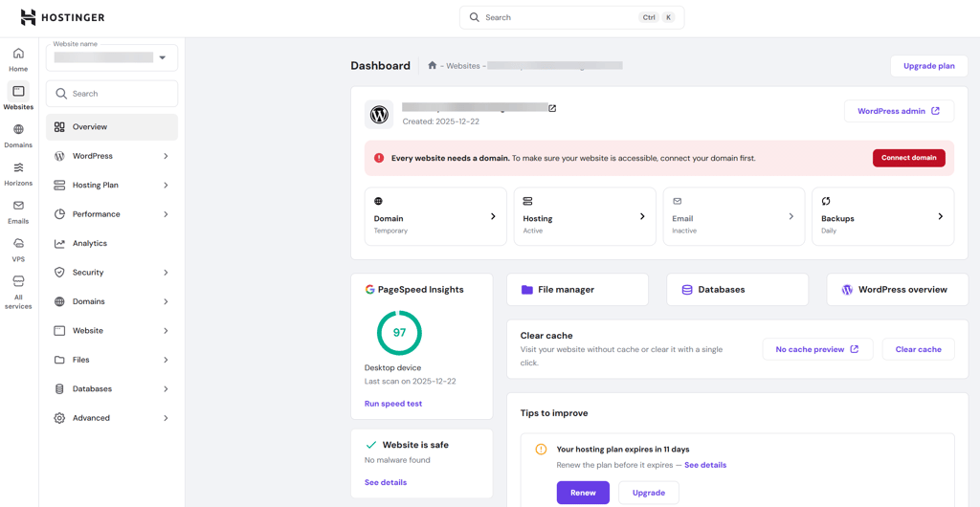Click the checkmark icon next to Website is safe
980x507 pixels.
370,445
